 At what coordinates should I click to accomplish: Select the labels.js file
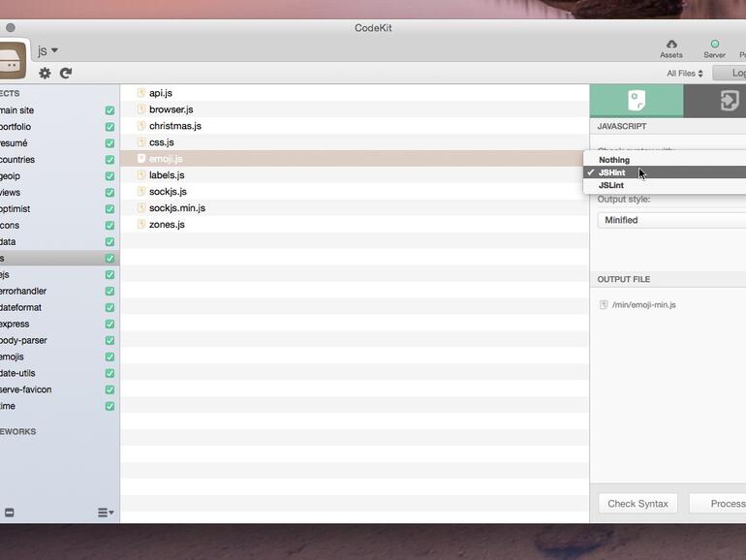click(167, 175)
